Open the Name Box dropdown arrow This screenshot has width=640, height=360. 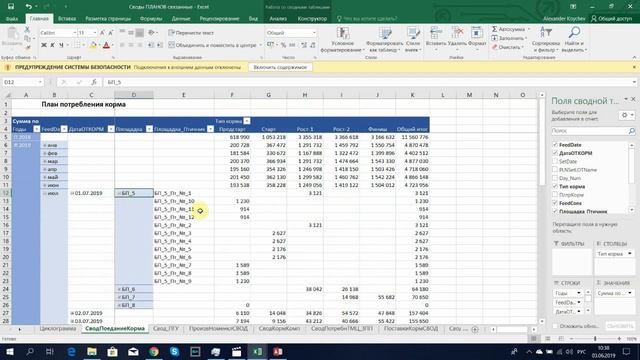click(x=40, y=82)
